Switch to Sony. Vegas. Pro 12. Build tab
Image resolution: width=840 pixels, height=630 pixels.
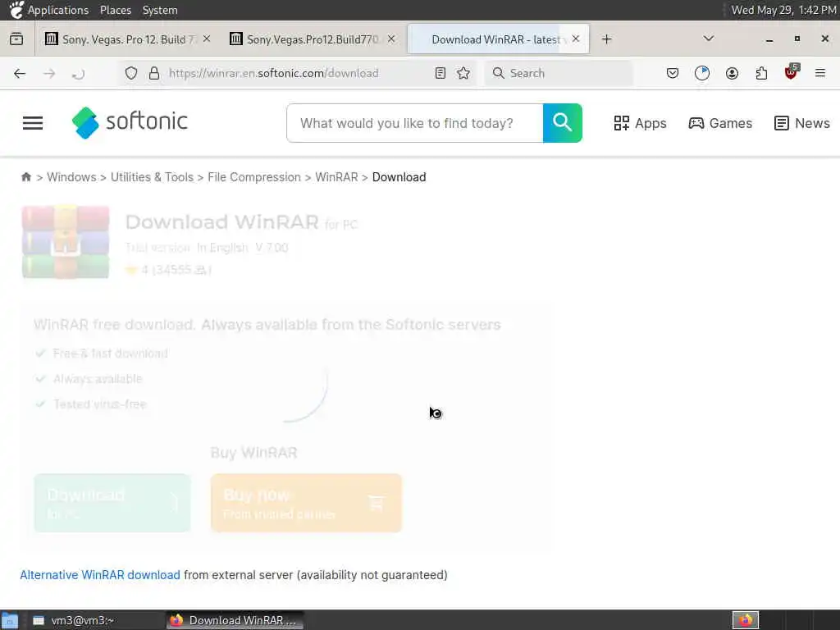(128, 39)
